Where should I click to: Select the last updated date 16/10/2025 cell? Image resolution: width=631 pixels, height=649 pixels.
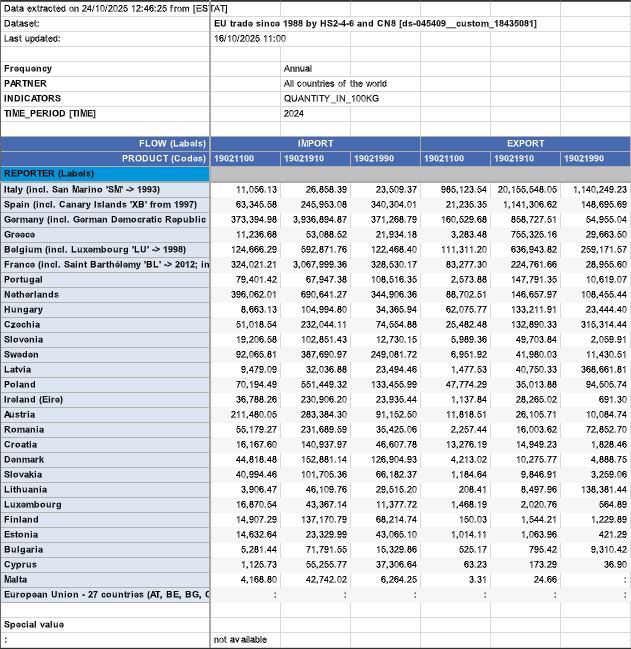click(250, 38)
